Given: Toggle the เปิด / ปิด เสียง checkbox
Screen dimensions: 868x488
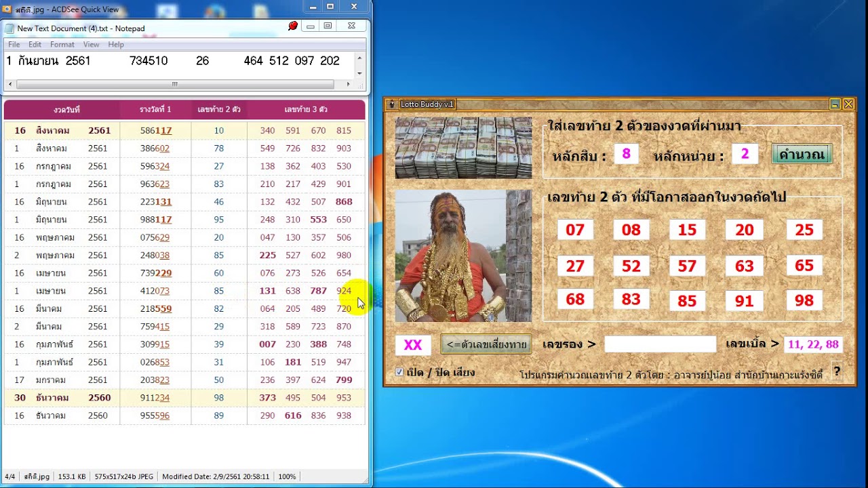Looking at the screenshot, I should point(399,372).
